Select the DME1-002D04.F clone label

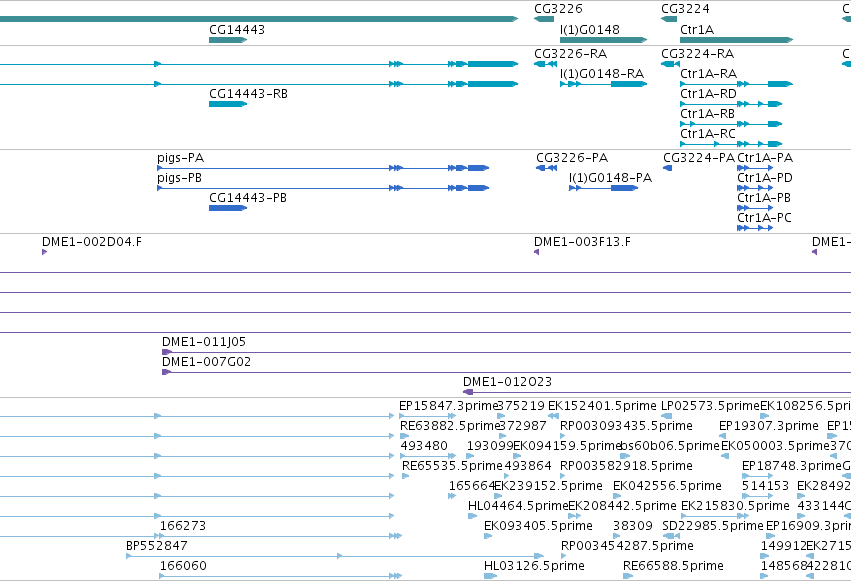coord(92,242)
